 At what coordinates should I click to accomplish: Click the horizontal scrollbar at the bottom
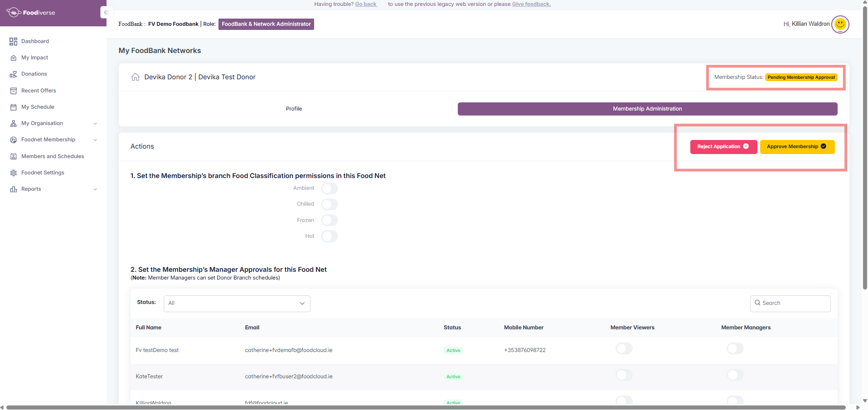coord(426,407)
